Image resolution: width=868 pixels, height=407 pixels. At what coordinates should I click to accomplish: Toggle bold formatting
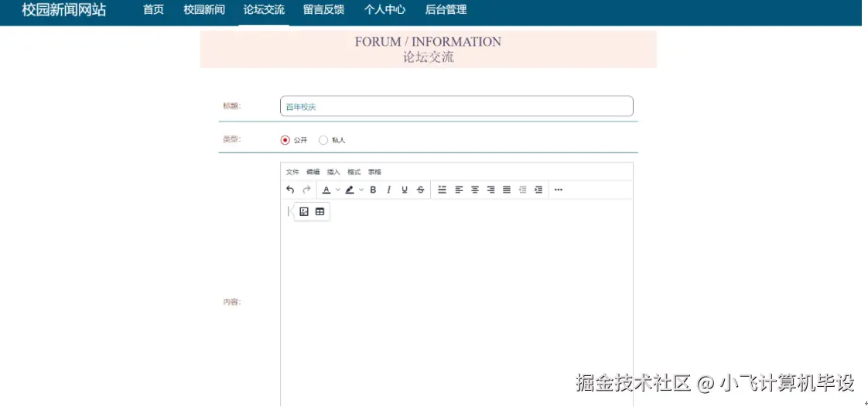(x=373, y=190)
